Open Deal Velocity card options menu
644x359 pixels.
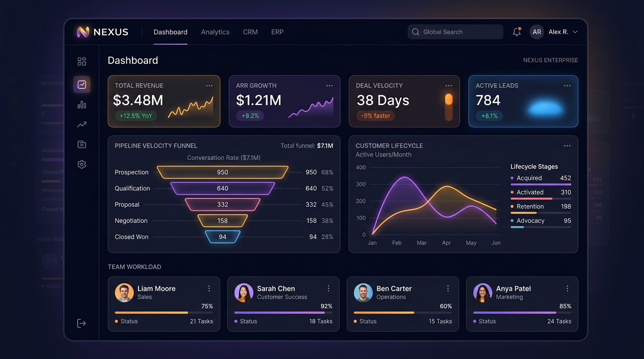449,86
